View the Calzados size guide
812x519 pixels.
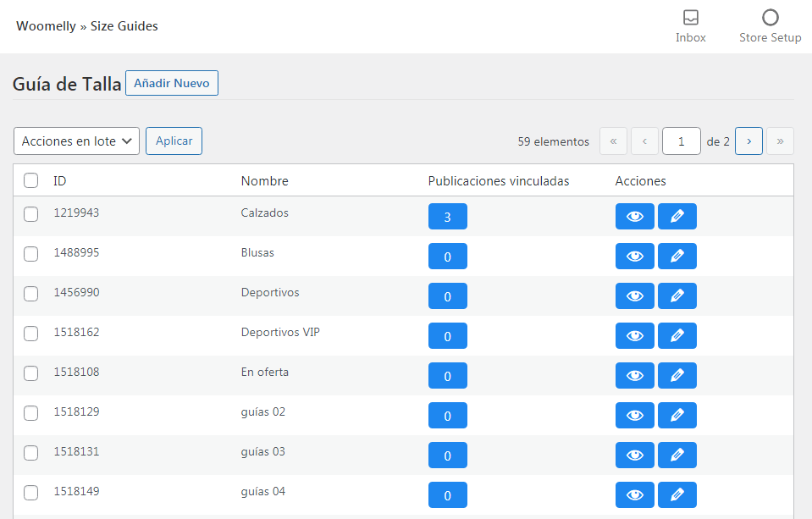point(635,217)
